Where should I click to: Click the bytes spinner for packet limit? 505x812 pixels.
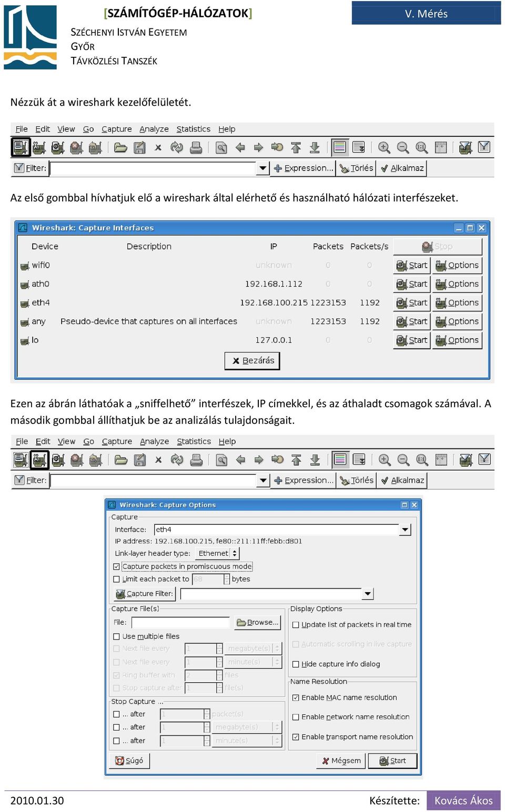click(227, 579)
